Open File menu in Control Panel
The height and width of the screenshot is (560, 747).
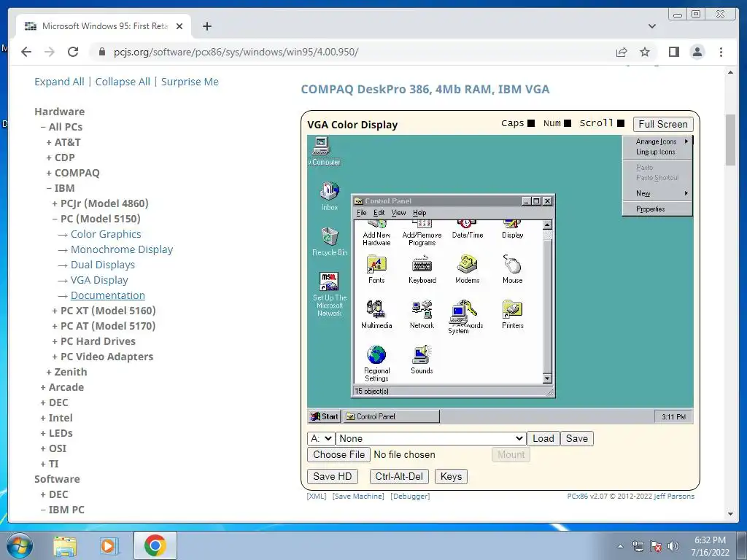(x=362, y=213)
